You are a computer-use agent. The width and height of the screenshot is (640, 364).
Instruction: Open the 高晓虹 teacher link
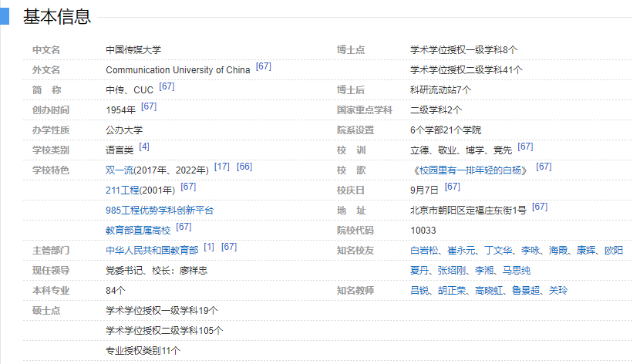(x=489, y=291)
